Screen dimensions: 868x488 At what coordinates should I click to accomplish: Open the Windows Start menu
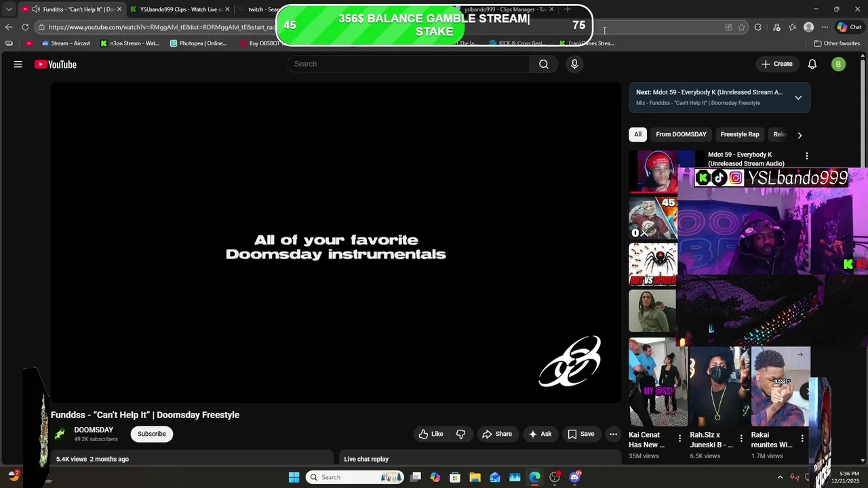(x=294, y=477)
